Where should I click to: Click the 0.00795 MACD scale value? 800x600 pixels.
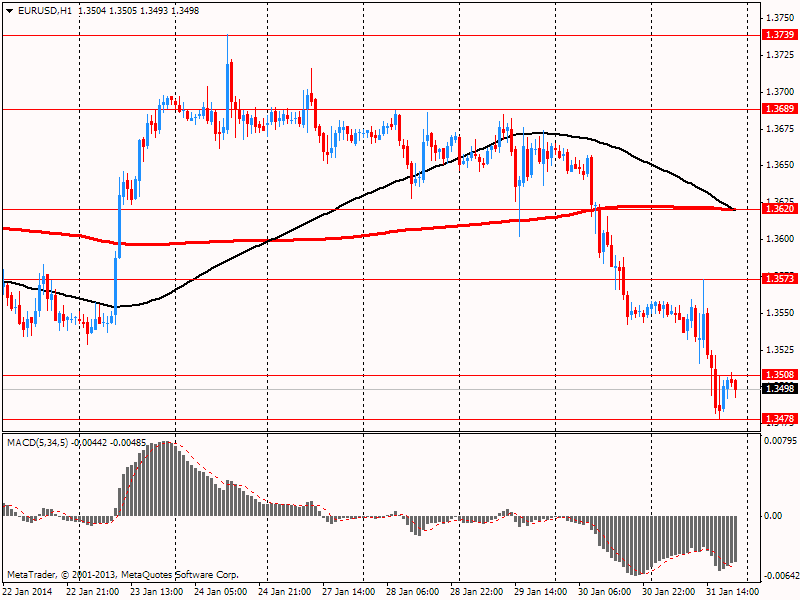[x=780, y=440]
